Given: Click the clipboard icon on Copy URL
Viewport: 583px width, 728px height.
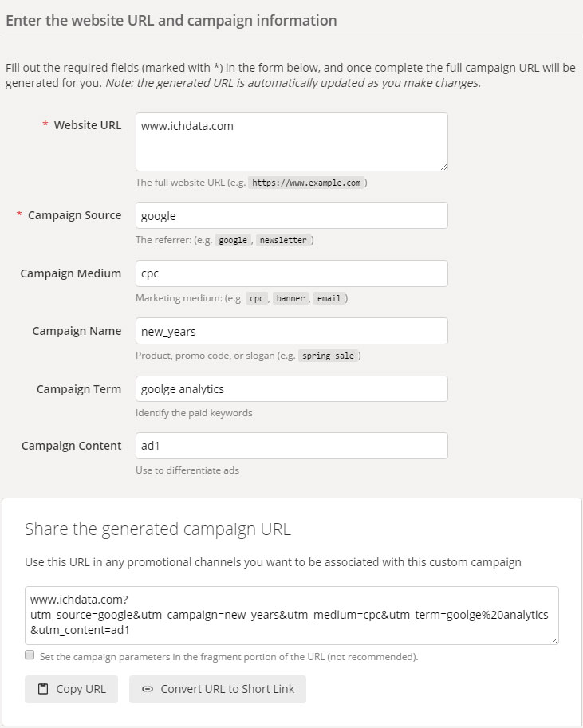Looking at the screenshot, I should point(43,689).
